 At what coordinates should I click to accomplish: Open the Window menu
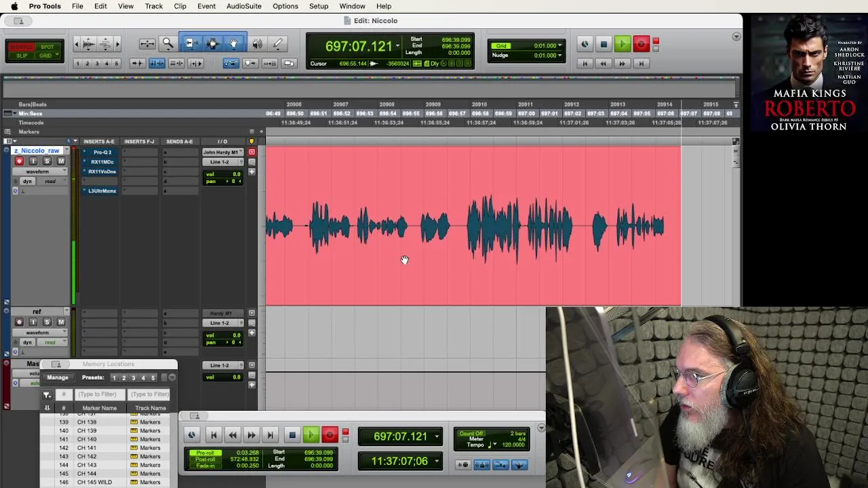point(352,6)
